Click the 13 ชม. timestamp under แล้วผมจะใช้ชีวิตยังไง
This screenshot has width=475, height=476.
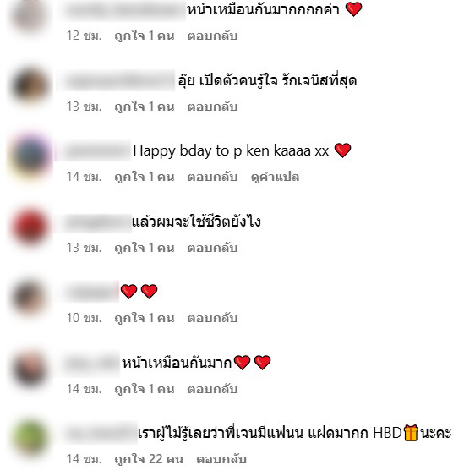click(x=84, y=248)
